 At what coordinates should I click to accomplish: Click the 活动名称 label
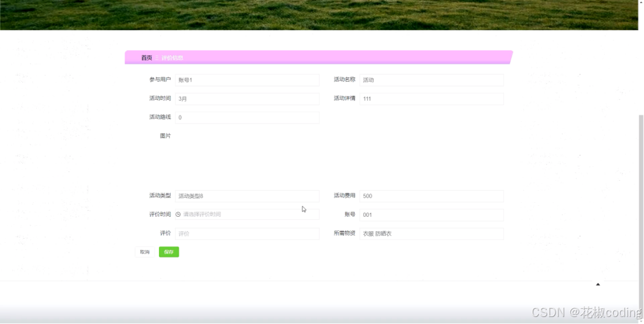(x=344, y=79)
